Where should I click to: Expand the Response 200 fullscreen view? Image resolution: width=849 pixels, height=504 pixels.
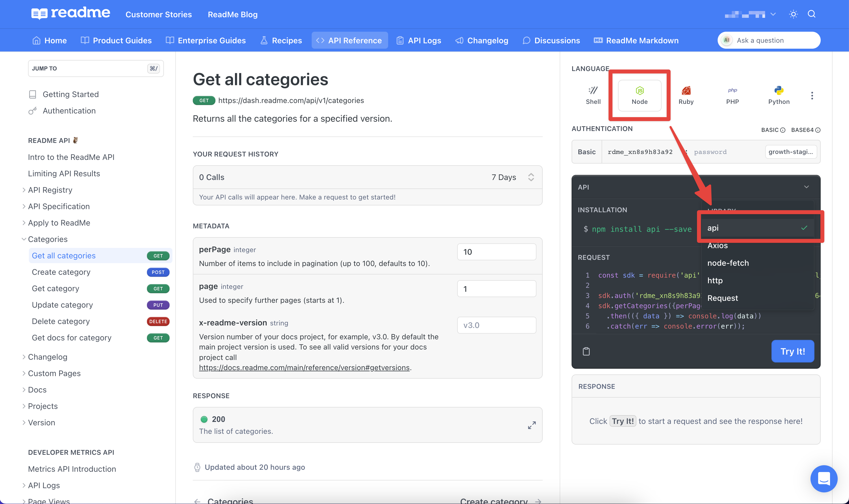click(x=531, y=425)
